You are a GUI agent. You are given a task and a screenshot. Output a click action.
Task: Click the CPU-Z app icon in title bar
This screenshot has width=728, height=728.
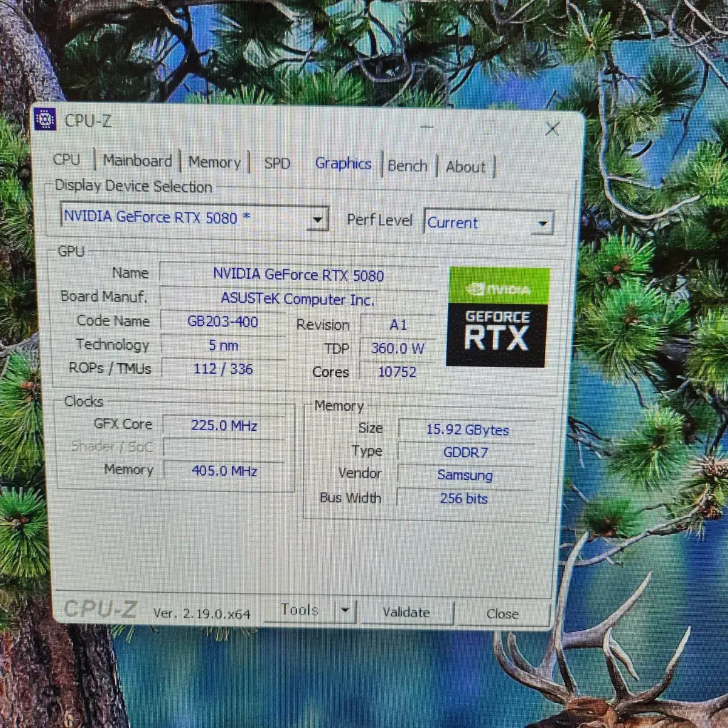click(45, 120)
